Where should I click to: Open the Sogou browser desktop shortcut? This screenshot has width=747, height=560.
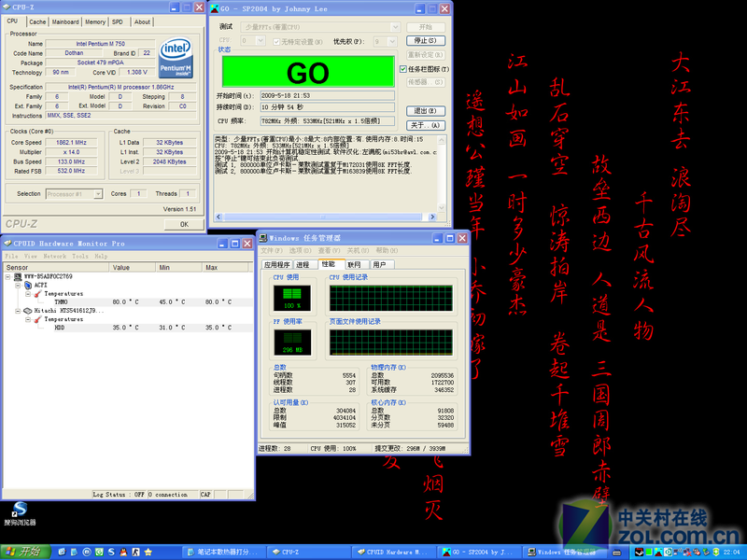20,513
